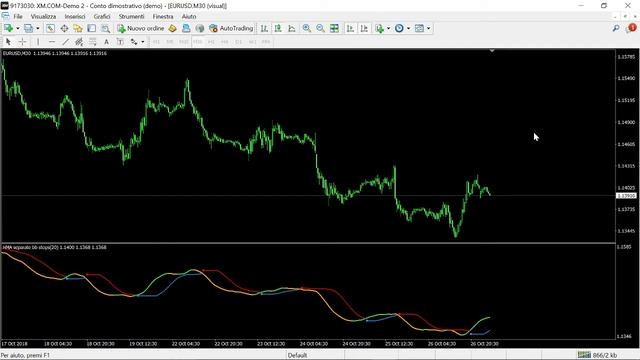The image size is (640, 360).
Task: Open the search magnifier icon
Action: [x=616, y=28]
